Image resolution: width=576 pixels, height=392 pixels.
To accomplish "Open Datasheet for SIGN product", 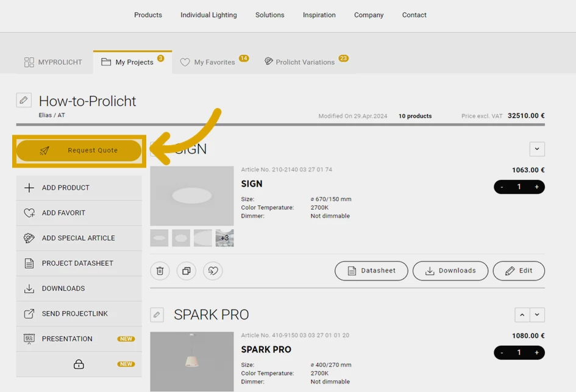I will tap(371, 271).
